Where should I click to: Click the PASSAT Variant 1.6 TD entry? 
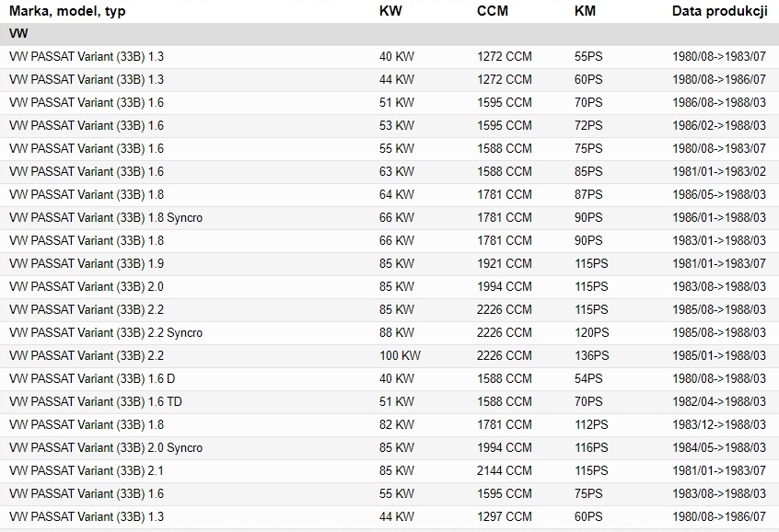coord(93,401)
